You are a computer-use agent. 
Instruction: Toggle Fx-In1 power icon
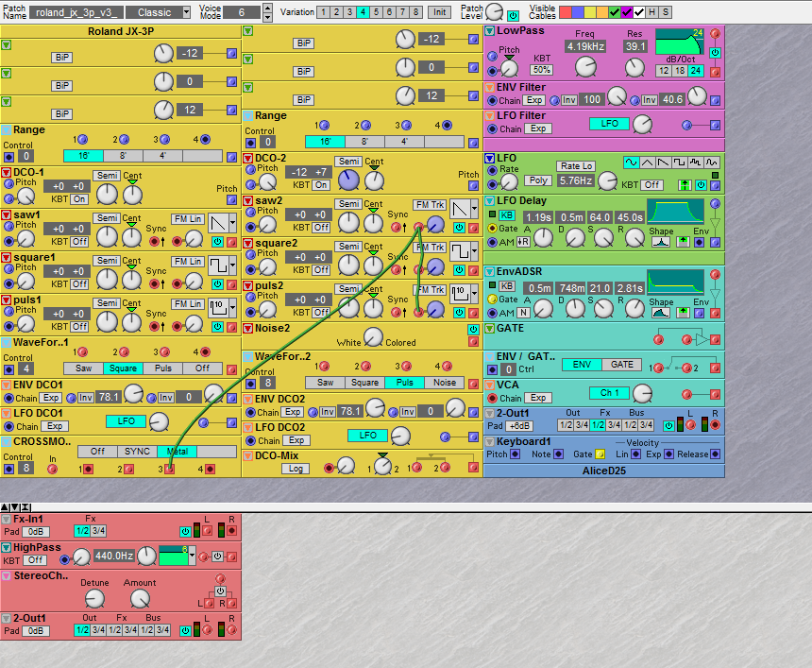(185, 531)
